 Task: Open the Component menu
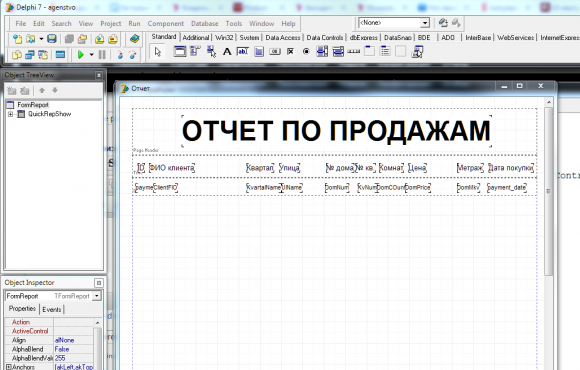coord(165,23)
